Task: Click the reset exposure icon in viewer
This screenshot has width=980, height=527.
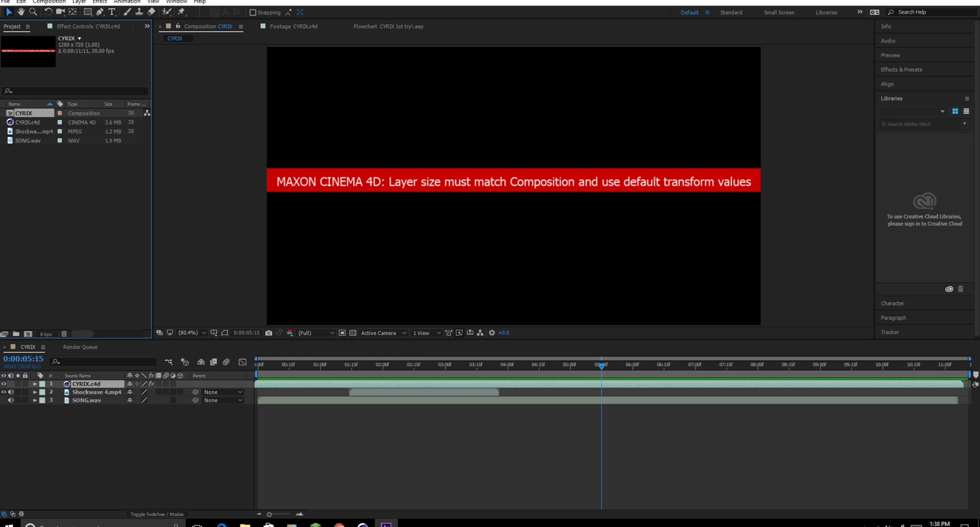Action: (492, 333)
